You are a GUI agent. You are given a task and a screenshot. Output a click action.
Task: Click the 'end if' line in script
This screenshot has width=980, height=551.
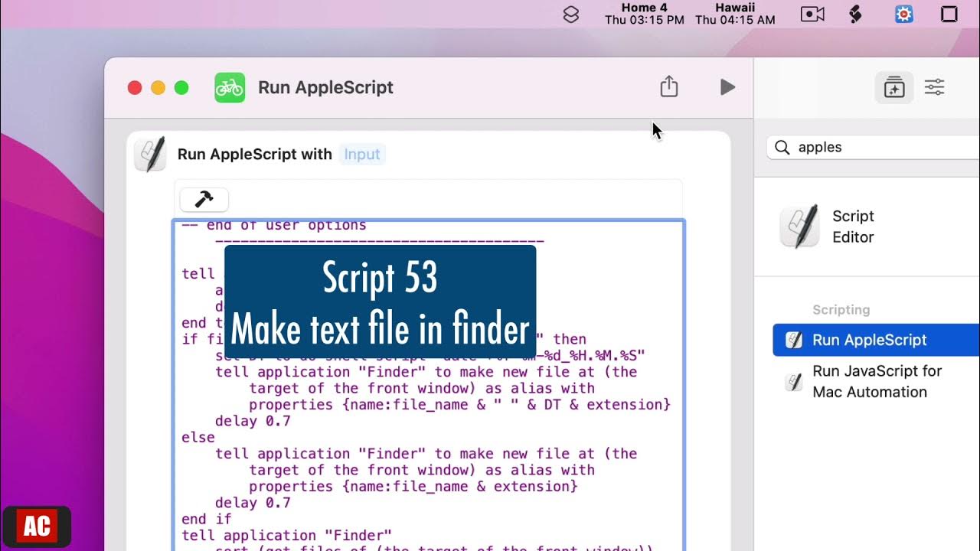click(207, 519)
